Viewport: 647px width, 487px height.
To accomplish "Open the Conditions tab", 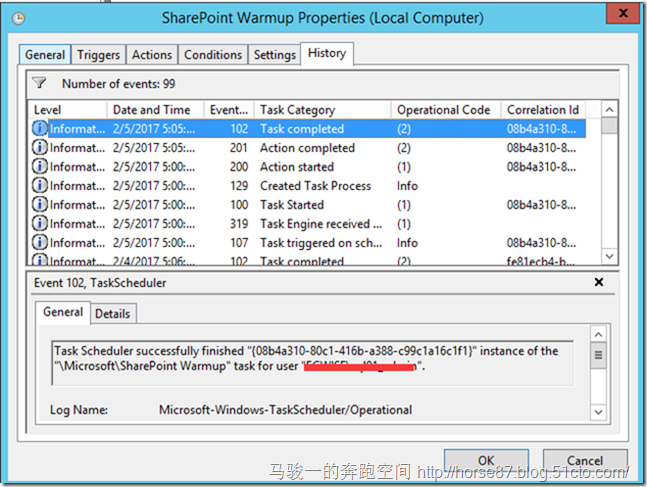I will (x=213, y=54).
